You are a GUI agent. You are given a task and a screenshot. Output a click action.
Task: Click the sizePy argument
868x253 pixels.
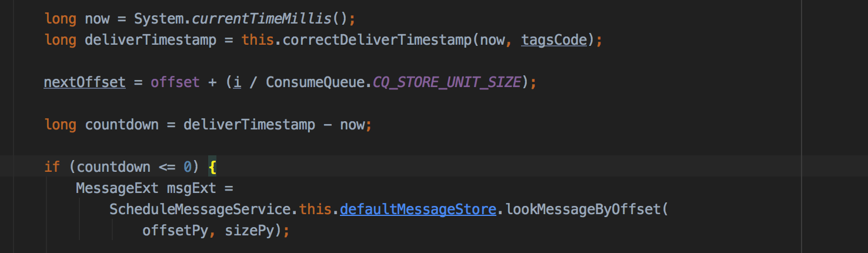point(249,231)
